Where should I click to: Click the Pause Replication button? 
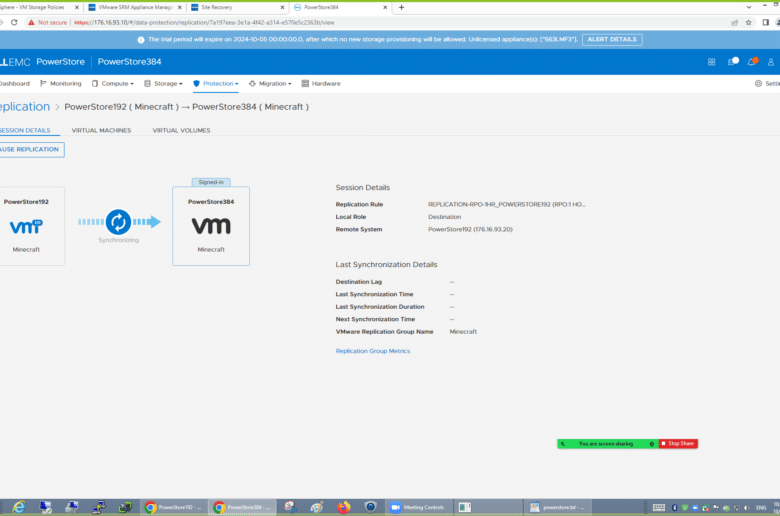click(31, 149)
